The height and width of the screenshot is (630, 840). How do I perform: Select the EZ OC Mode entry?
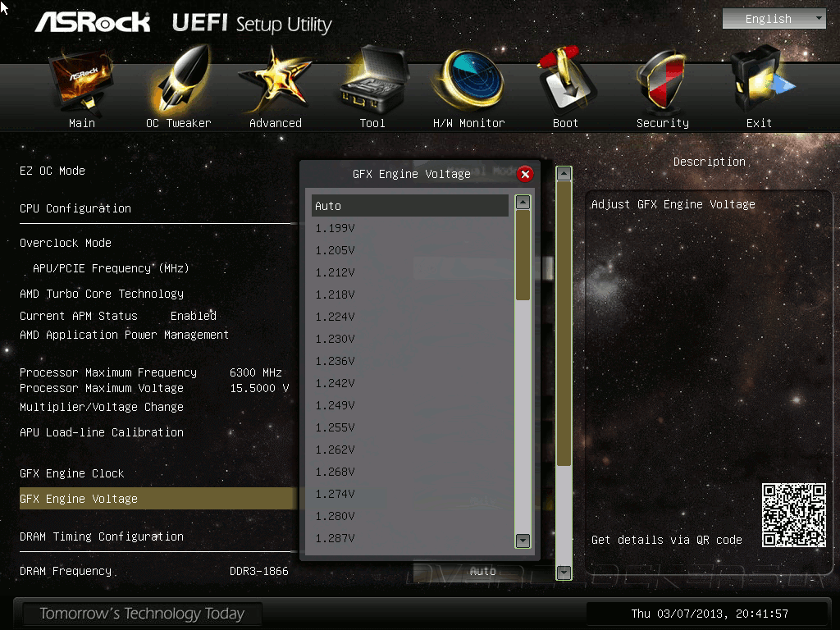pyautogui.click(x=52, y=171)
